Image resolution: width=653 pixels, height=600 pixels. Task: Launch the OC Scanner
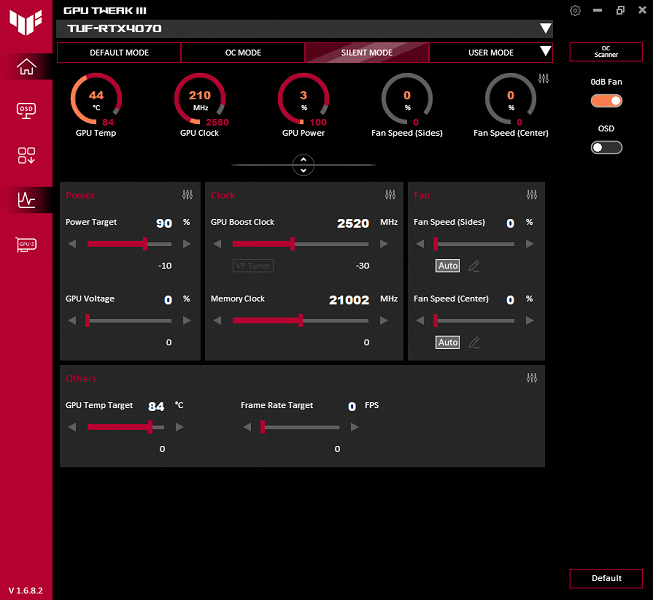point(606,52)
